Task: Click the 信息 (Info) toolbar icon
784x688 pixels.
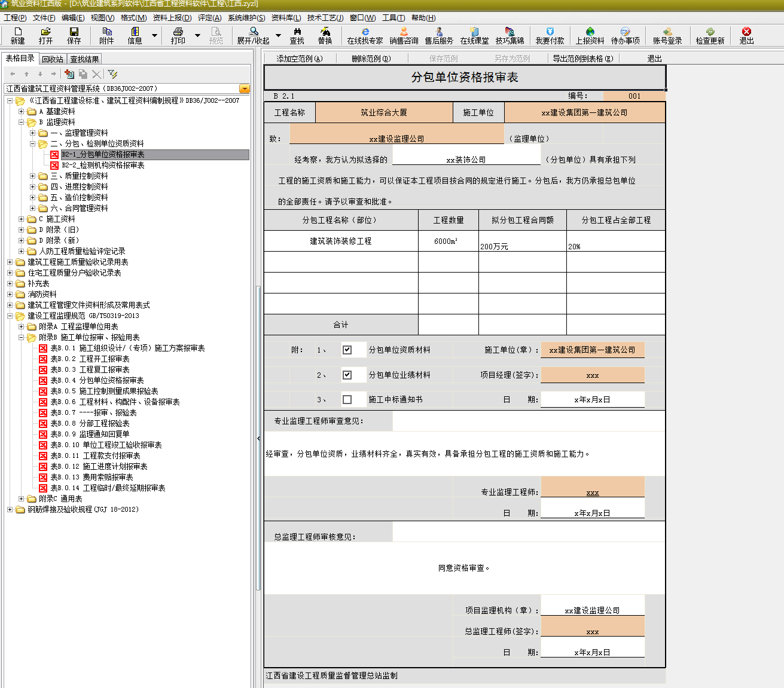Action: coord(135,35)
